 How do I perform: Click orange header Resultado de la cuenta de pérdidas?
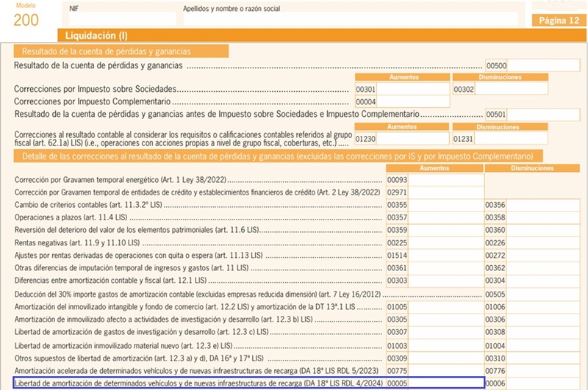click(x=121, y=51)
